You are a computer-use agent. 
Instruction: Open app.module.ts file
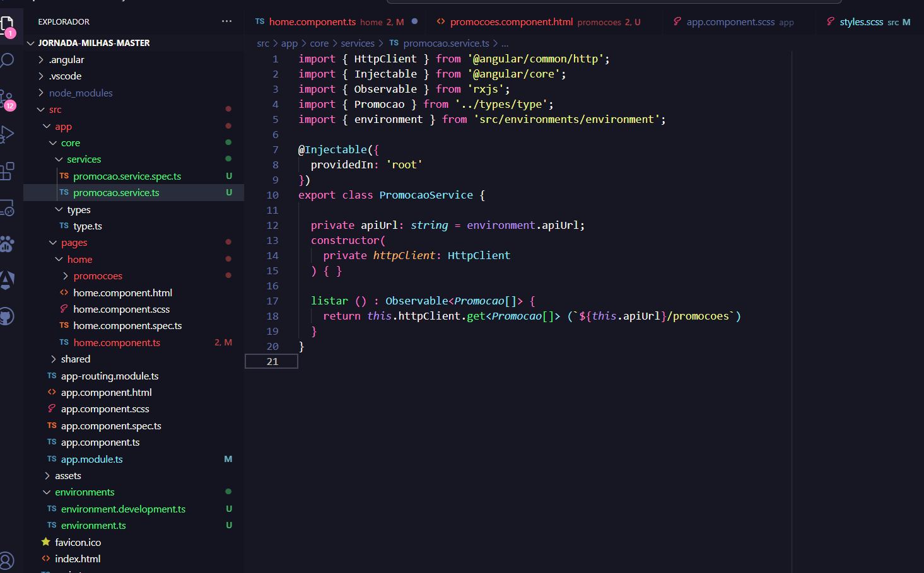coord(92,460)
